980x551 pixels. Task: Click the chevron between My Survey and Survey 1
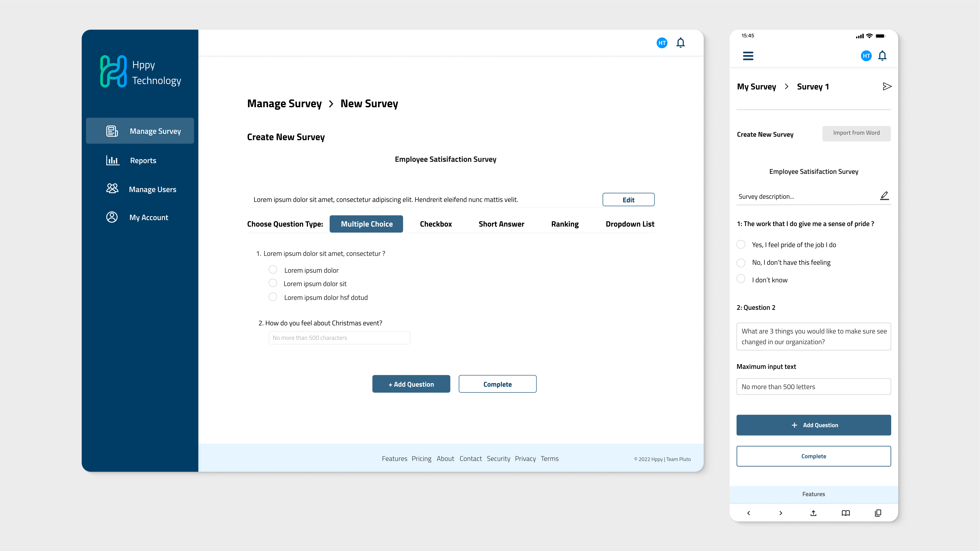pyautogui.click(x=786, y=87)
